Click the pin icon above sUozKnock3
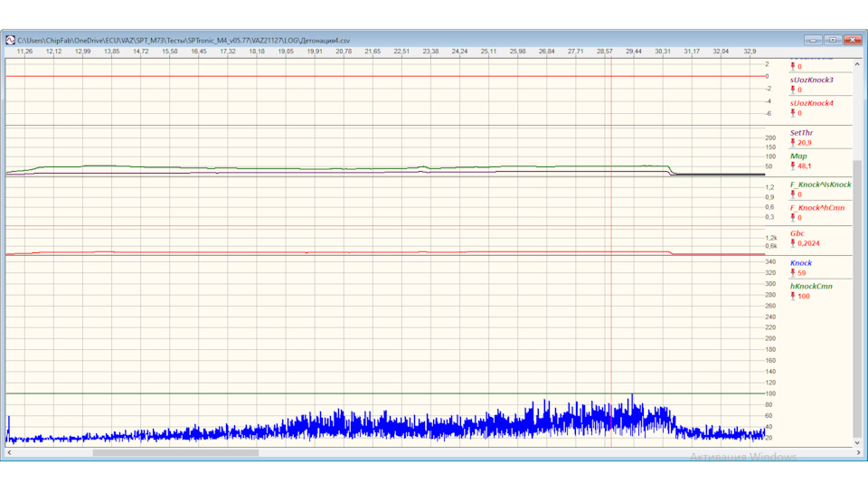 [793, 66]
